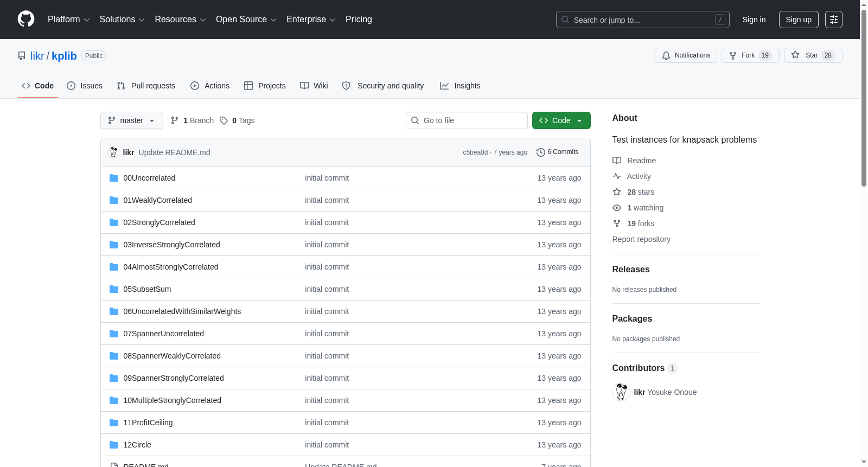
Task: Switch to the Issues tab
Action: tap(85, 86)
